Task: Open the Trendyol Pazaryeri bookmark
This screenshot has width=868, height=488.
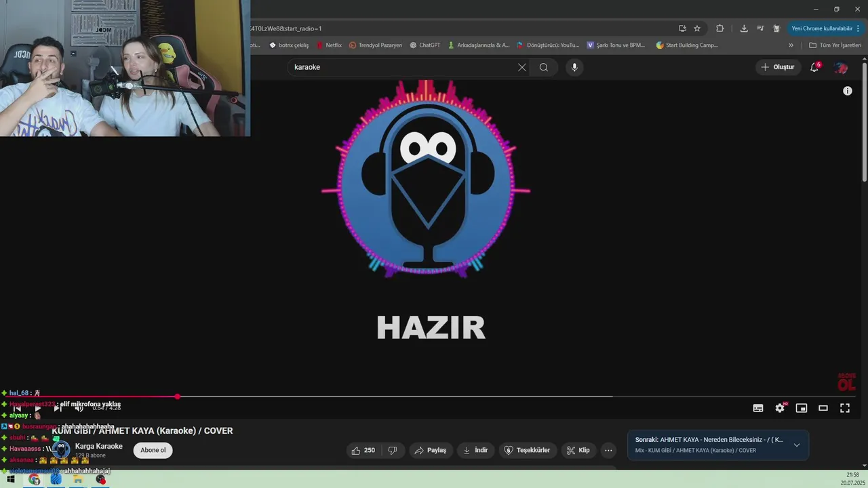Action: pos(376,45)
